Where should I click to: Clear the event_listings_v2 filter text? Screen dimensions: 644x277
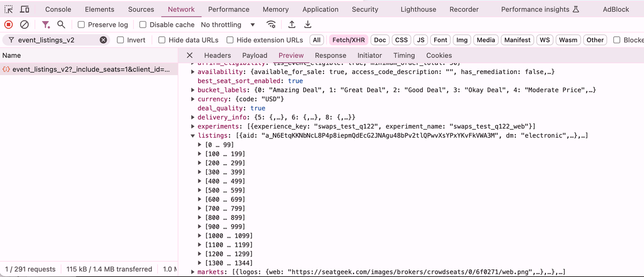click(103, 40)
